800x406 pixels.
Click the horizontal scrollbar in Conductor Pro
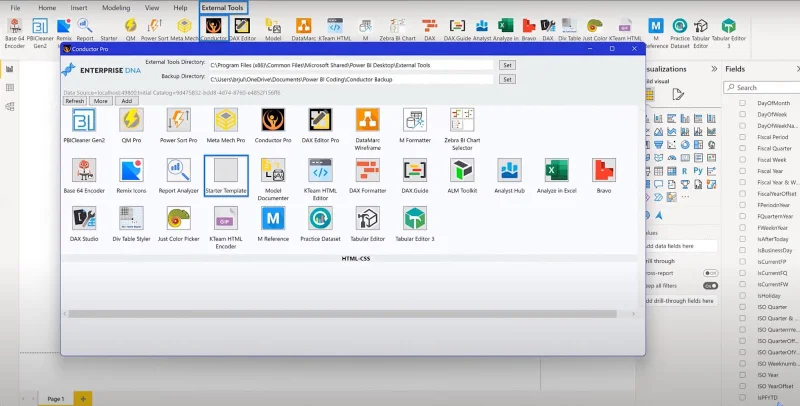tap(342, 314)
